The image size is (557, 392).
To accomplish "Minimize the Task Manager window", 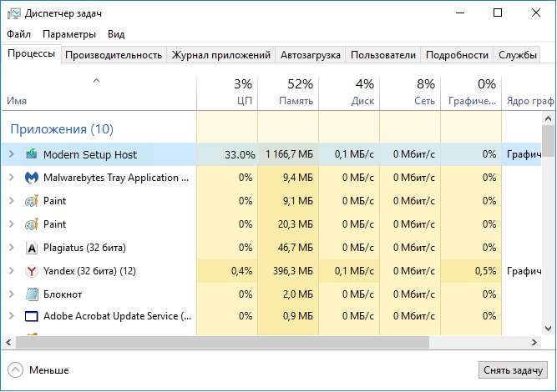I will pos(460,13).
